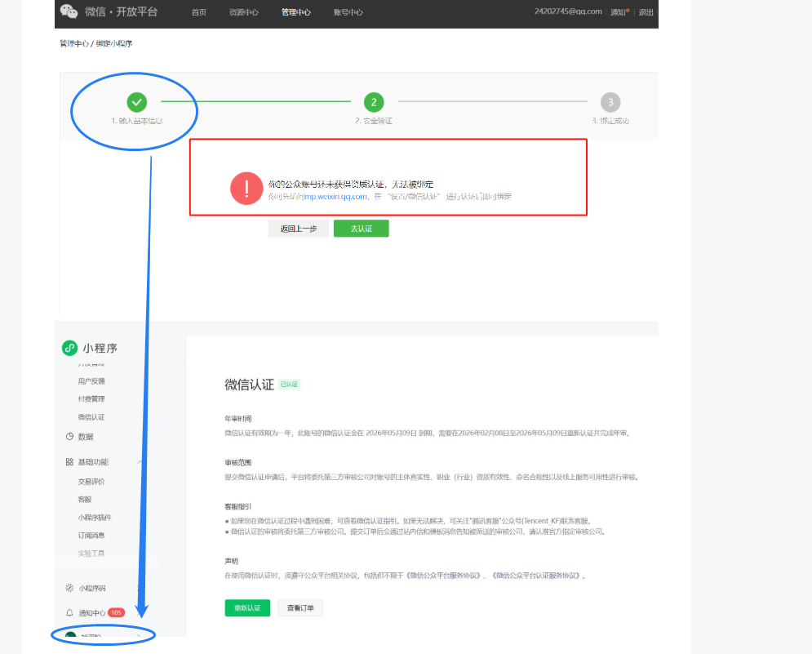Click the step 2 安全验证 circle icon
The image size is (812, 654).
point(374,102)
